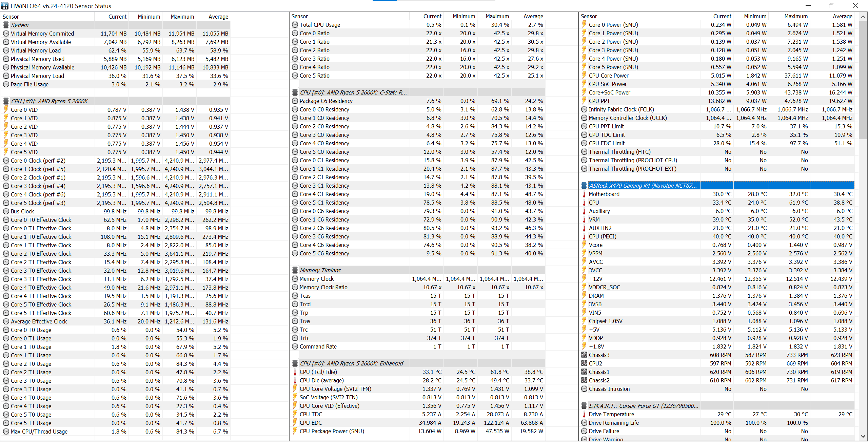This screenshot has height=442, width=868.
Task: Select the Thermal Throttling (HTC) row
Action: coord(619,152)
